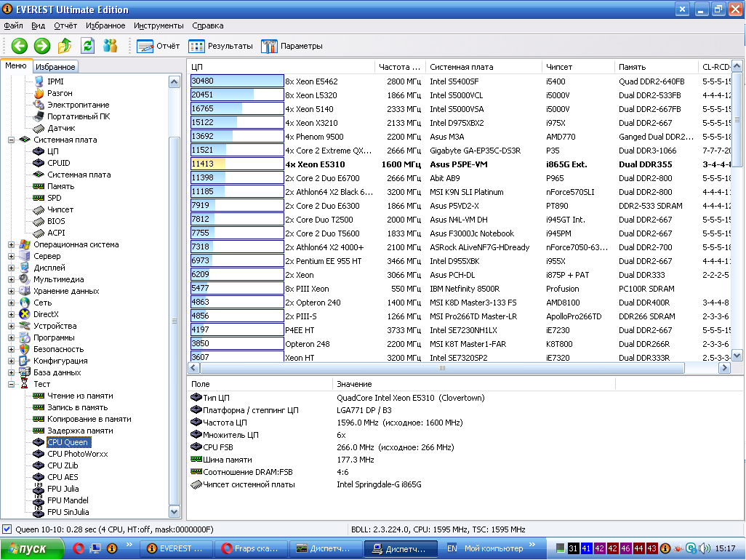Open the Отчёт toolbar button
The image size is (746, 560).
[x=158, y=46]
